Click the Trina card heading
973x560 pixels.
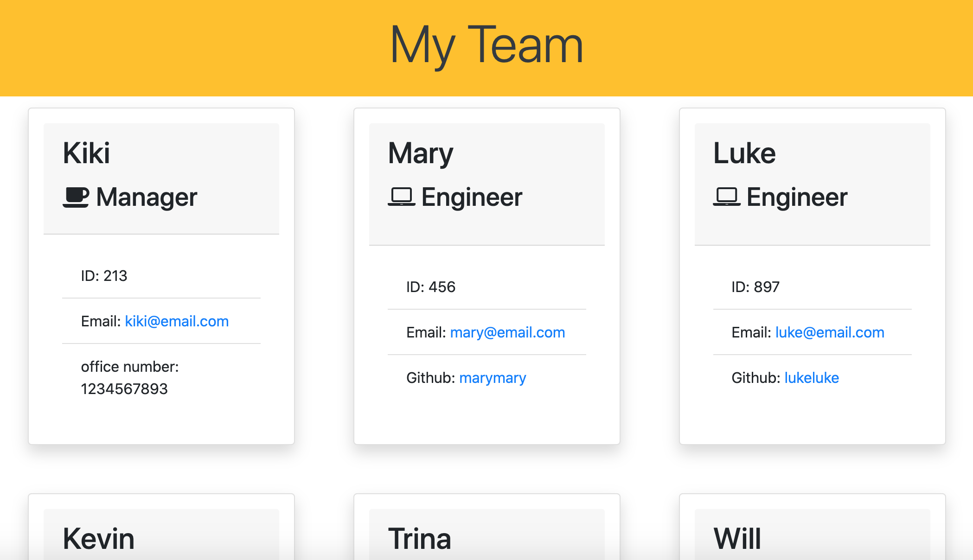click(420, 539)
